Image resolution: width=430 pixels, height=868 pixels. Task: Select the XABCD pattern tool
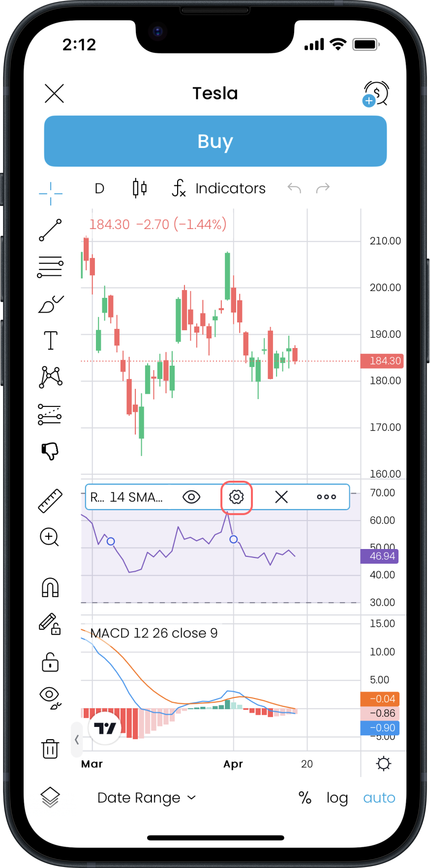pyautogui.click(x=51, y=377)
